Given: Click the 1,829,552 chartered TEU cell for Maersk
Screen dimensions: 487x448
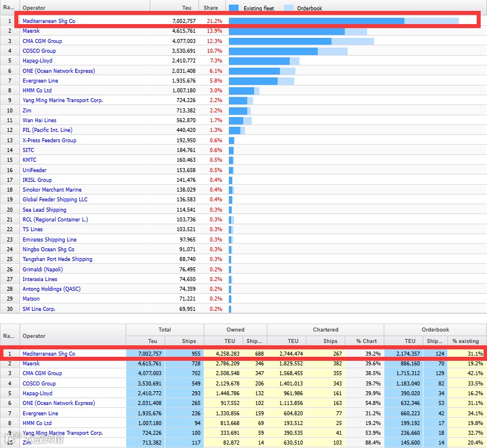Looking at the screenshot, I should (x=291, y=363).
